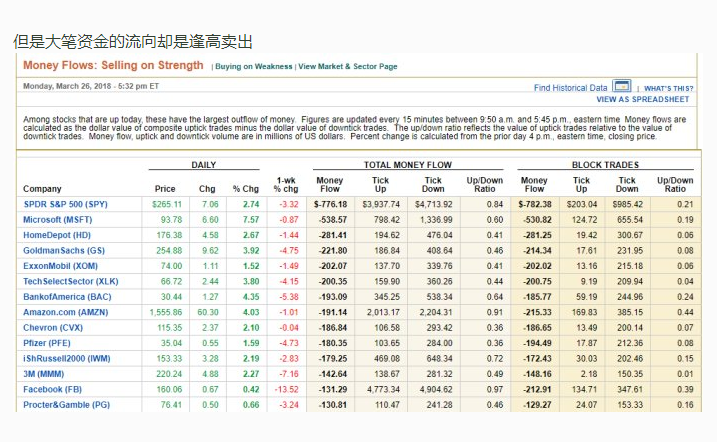This screenshot has height=442, width=717.
Task: Click the Find Historical Data calendar icon
Action: click(621, 87)
